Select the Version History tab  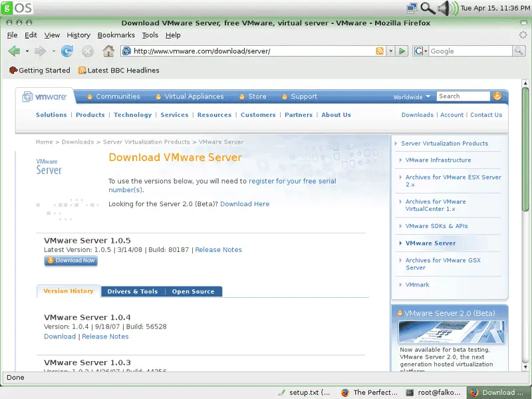68,291
